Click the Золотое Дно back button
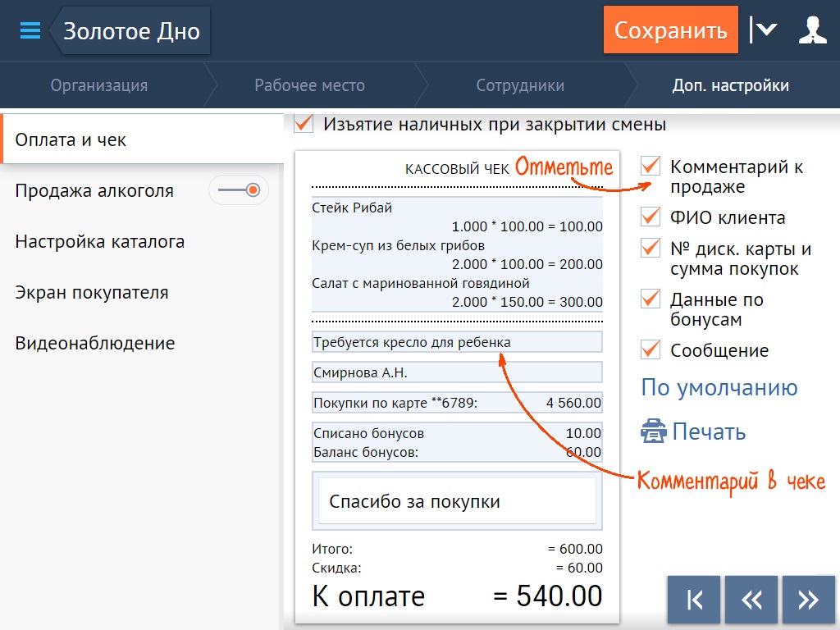Viewport: 840px width, 630px height. (131, 31)
